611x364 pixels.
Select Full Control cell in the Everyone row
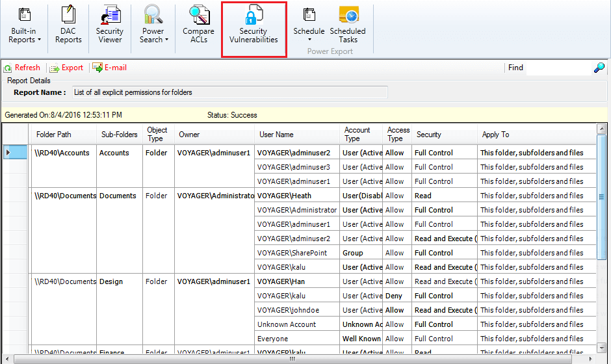click(x=445, y=338)
